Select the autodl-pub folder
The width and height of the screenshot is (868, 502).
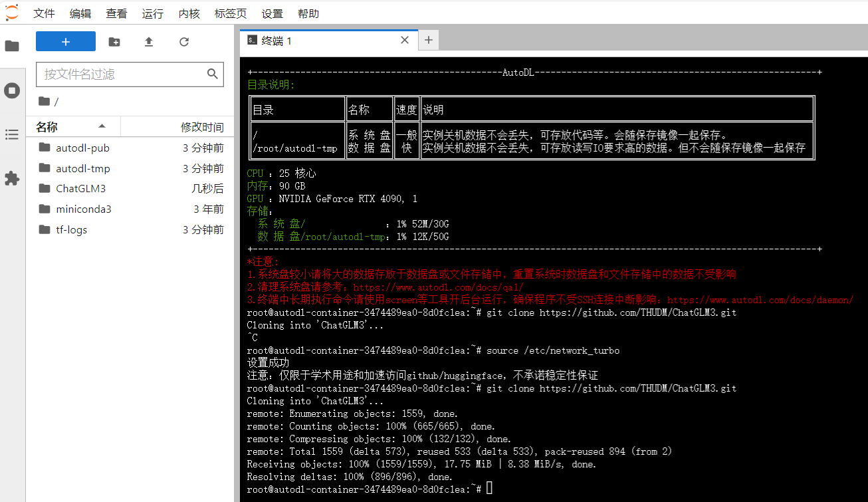[x=130, y=148]
